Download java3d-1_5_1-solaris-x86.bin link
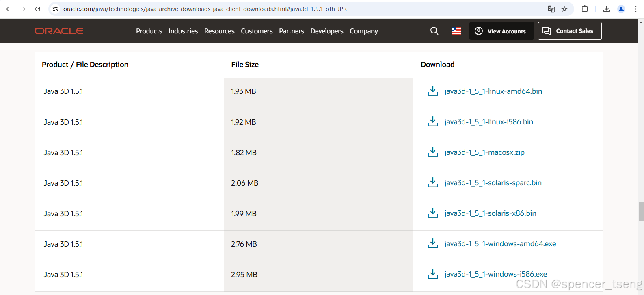 [x=491, y=213]
